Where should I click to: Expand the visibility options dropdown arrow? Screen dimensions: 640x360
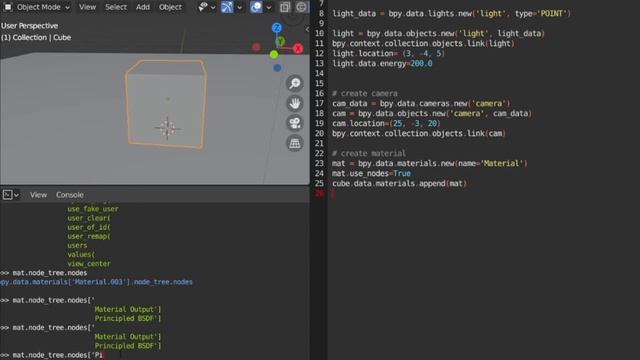[x=213, y=7]
